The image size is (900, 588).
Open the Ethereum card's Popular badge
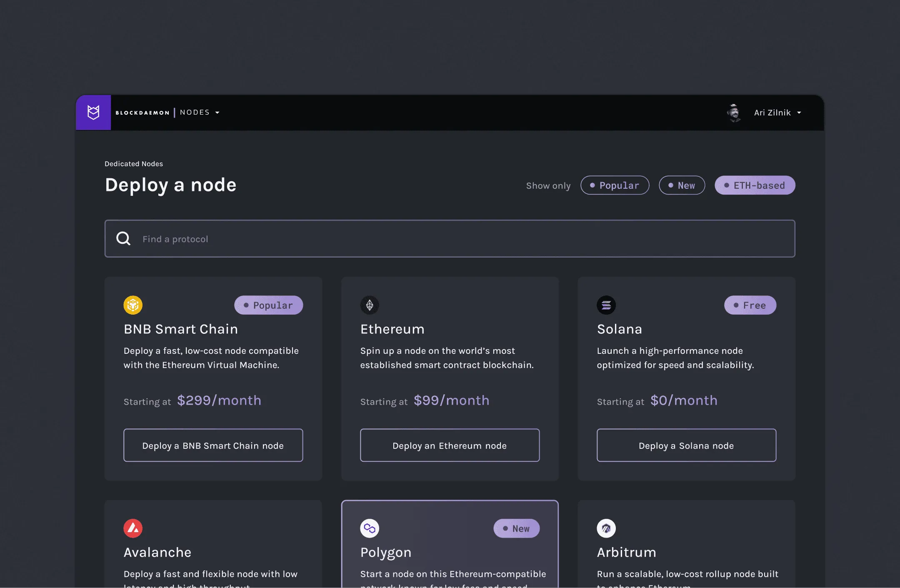(x=268, y=305)
